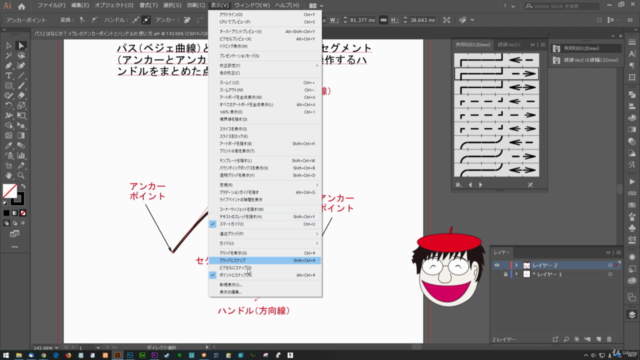Click the delete layer trash icon
The height and width of the screenshot is (360, 640).
tap(609, 339)
